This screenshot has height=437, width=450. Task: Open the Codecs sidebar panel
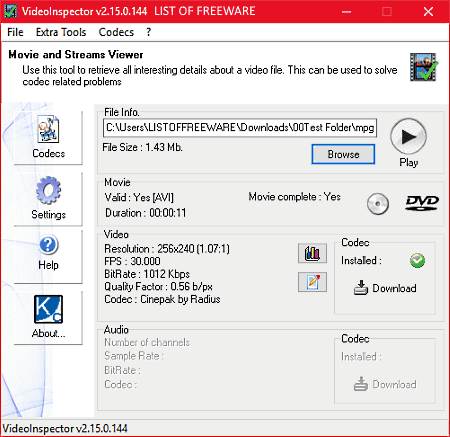(x=48, y=137)
